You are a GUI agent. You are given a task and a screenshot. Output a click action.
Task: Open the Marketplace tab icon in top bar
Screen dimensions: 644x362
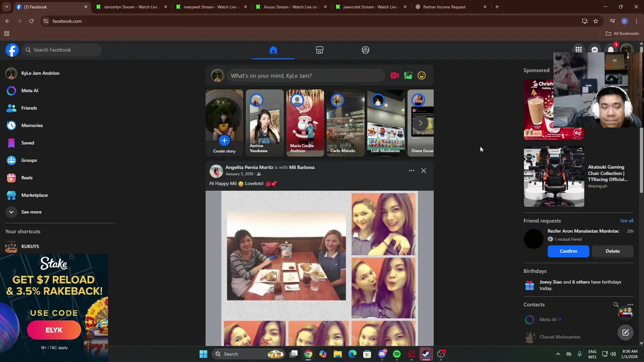pos(319,50)
